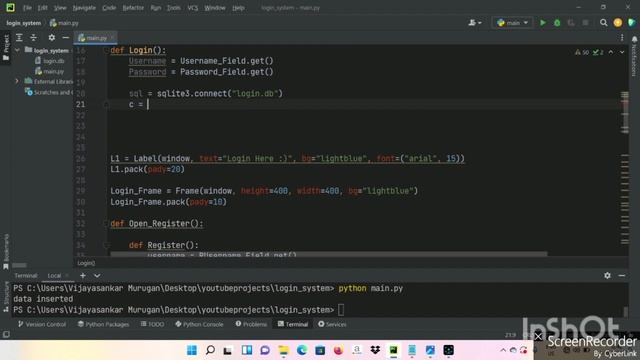Open the Tools menu
The width and height of the screenshot is (640, 360).
point(173,8)
